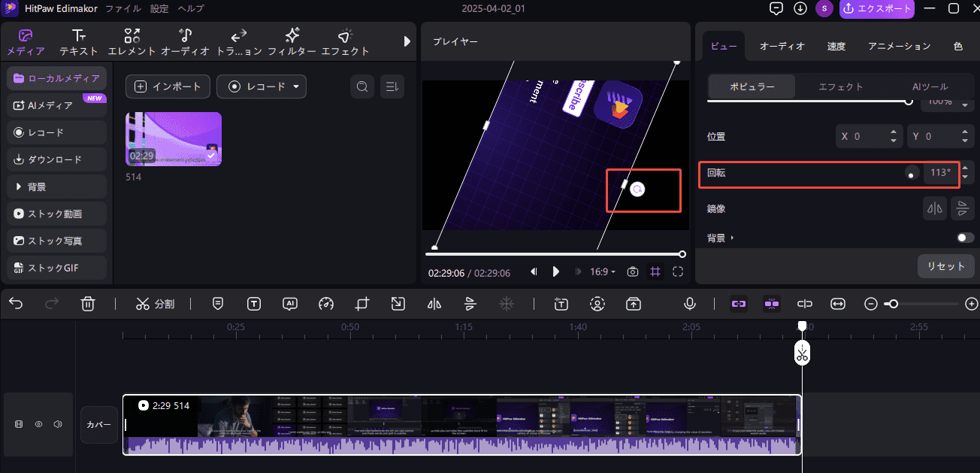Viewport: 980px width, 473px height.
Task: Select the microphone voice-over icon
Action: (x=690, y=304)
